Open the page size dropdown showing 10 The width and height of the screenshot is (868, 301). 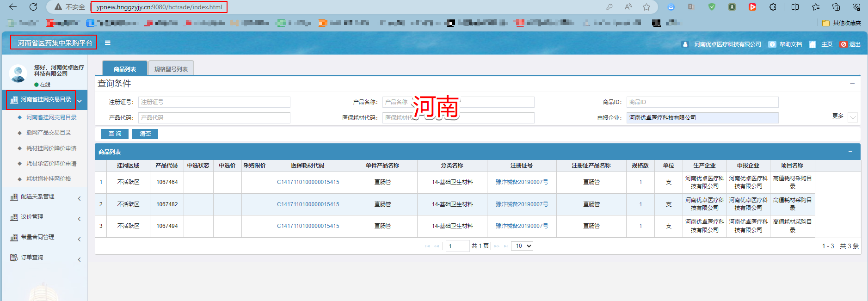tap(522, 246)
